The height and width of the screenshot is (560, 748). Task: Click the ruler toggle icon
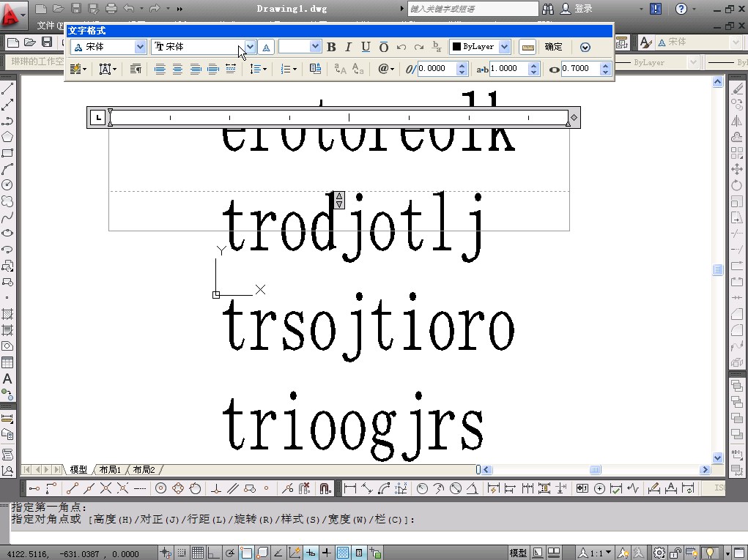tap(527, 47)
